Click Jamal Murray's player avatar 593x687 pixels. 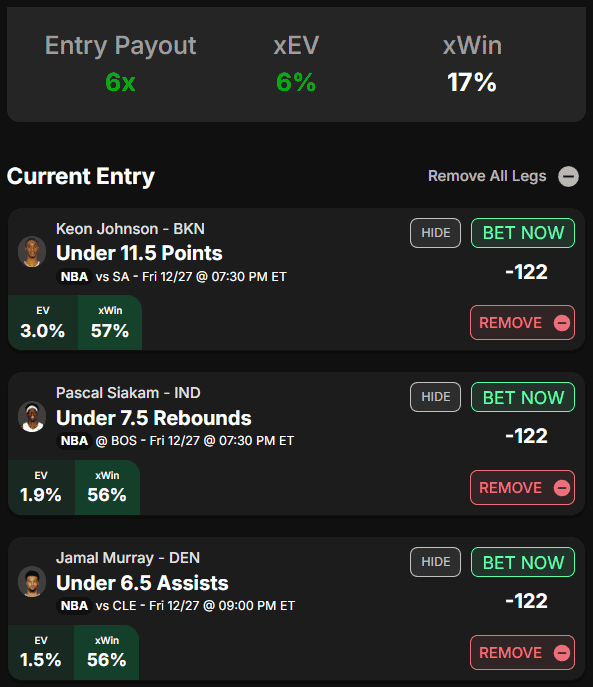(x=32, y=581)
